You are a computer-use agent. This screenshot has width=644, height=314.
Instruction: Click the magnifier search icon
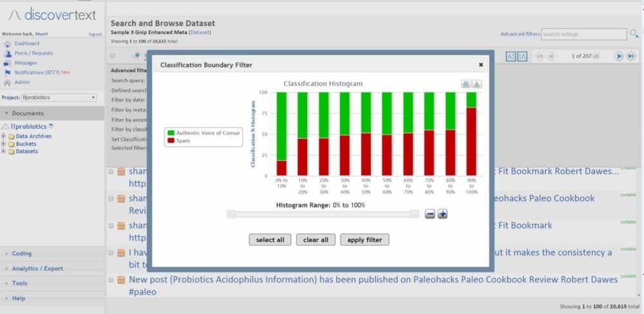[x=634, y=34]
